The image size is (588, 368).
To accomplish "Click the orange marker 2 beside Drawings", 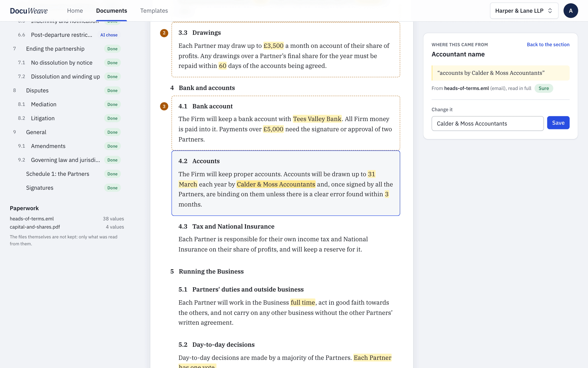I will pos(164,33).
